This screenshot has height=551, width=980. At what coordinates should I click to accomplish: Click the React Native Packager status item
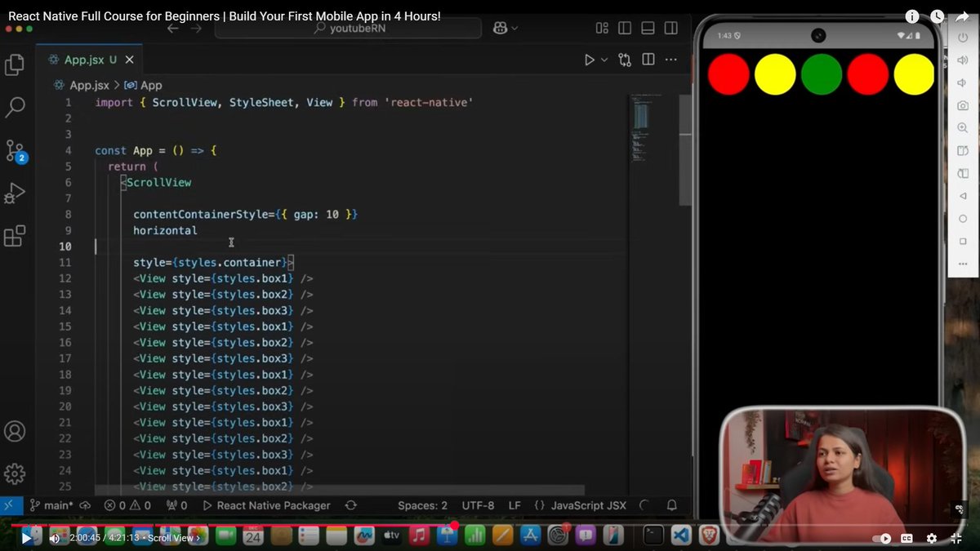click(x=266, y=505)
